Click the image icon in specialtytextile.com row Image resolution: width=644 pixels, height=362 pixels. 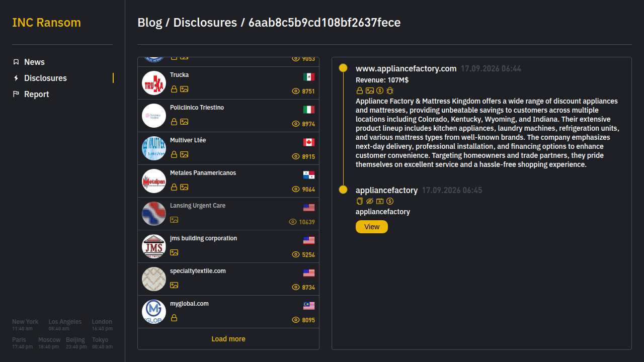click(174, 285)
